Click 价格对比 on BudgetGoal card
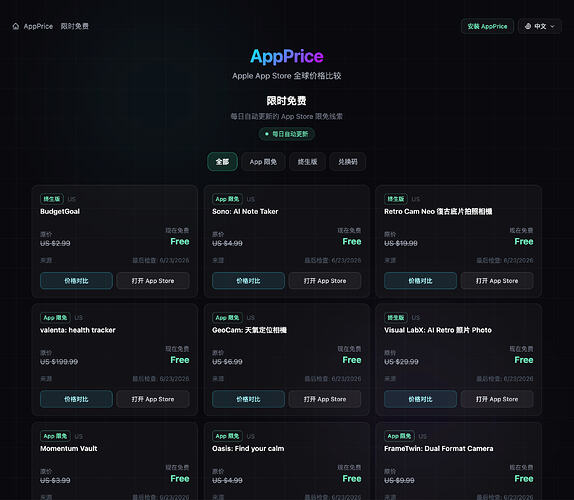 (x=76, y=281)
